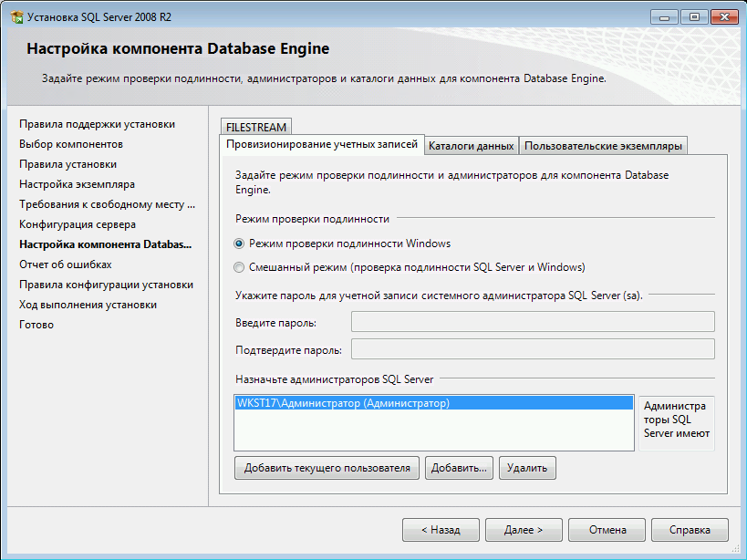Click the Настройка экземпляра step
The image size is (747, 560).
[78, 184]
